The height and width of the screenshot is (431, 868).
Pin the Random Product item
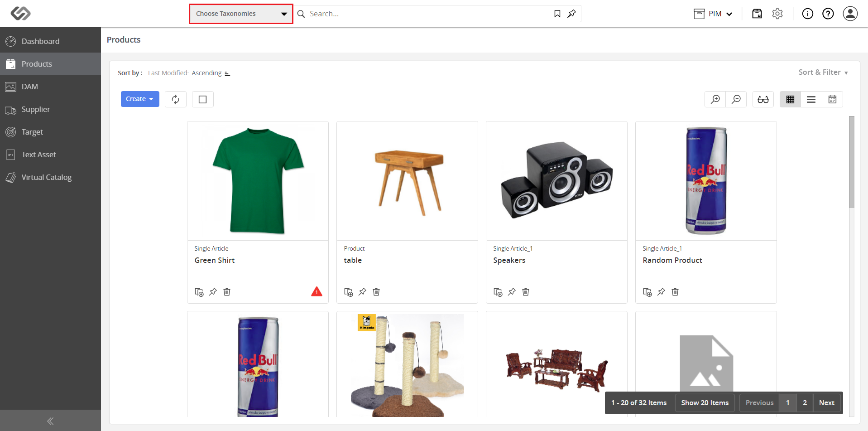[661, 292]
